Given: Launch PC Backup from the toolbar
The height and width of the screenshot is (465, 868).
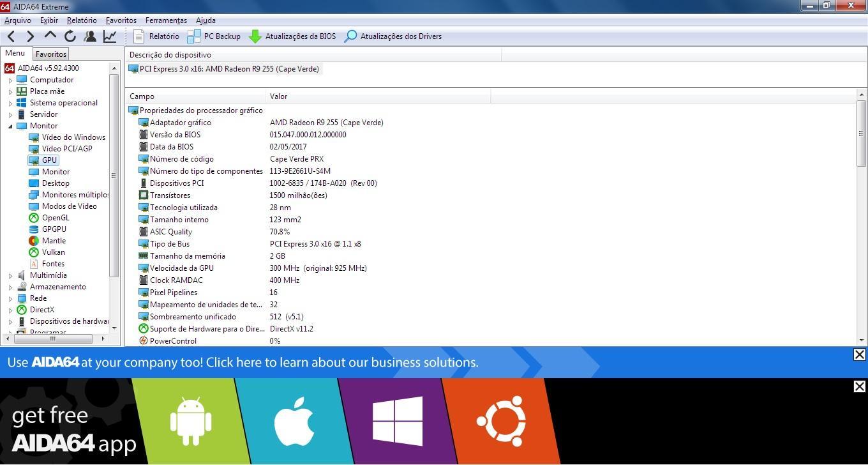Looking at the screenshot, I should pos(214,36).
